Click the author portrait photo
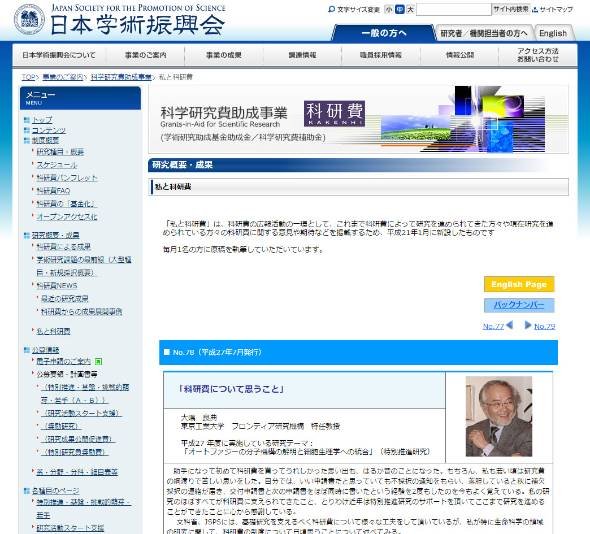Screen dimensions: 590x534 point(499,416)
